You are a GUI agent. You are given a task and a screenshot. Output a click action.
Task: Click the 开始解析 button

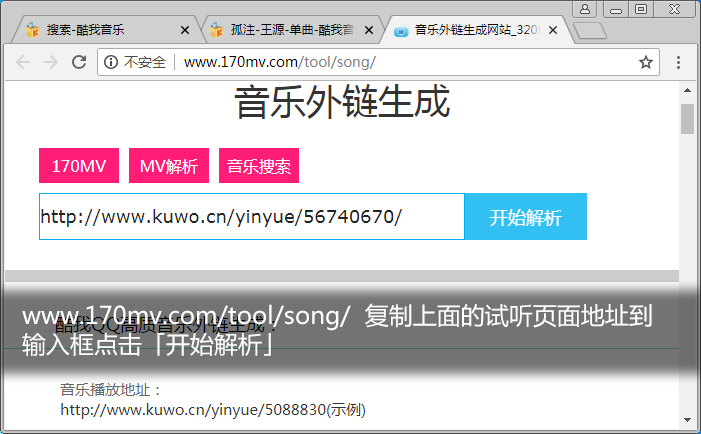tap(526, 217)
